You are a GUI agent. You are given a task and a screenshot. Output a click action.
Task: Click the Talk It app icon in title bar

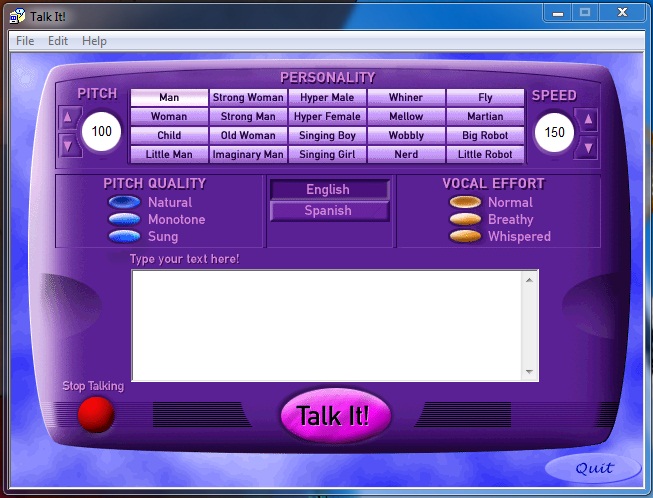pos(17,17)
